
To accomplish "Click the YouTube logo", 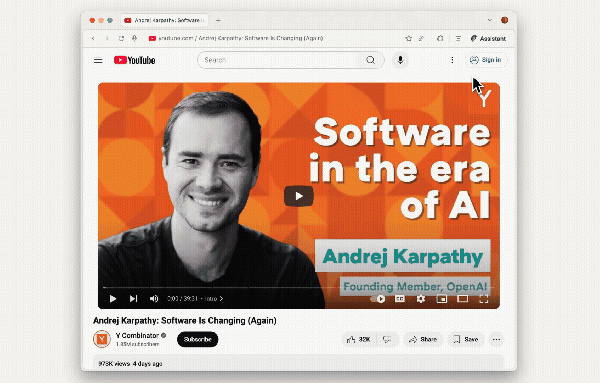I will 135,60.
